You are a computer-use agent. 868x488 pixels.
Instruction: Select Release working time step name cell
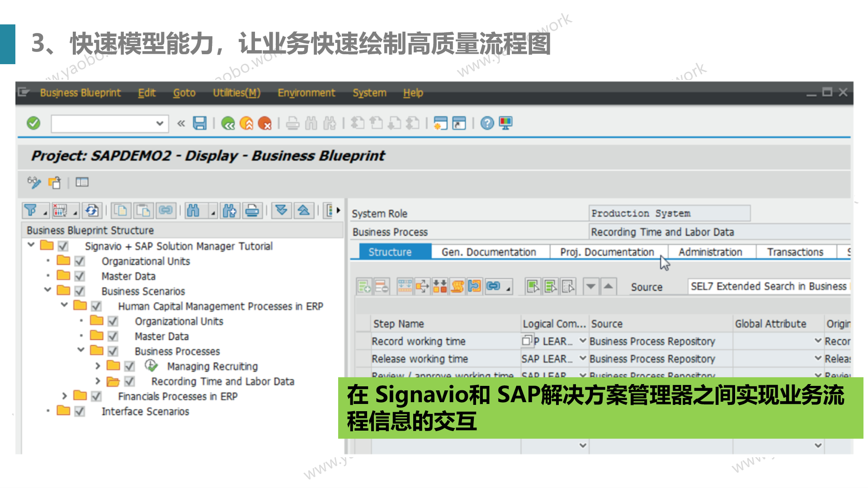(x=446, y=359)
